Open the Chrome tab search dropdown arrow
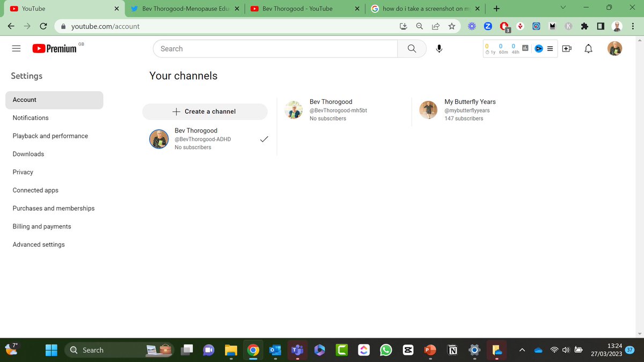This screenshot has width=644, height=362. [562, 8]
